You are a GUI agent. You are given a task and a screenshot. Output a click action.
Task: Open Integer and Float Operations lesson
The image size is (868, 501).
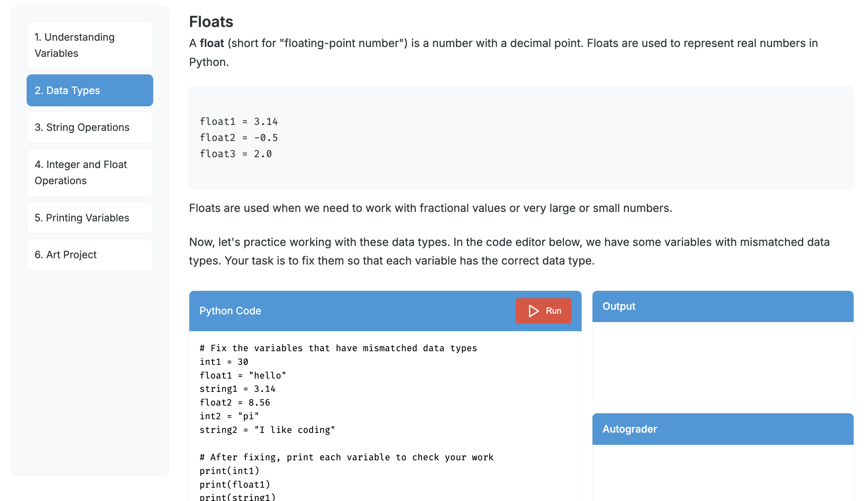(89, 172)
